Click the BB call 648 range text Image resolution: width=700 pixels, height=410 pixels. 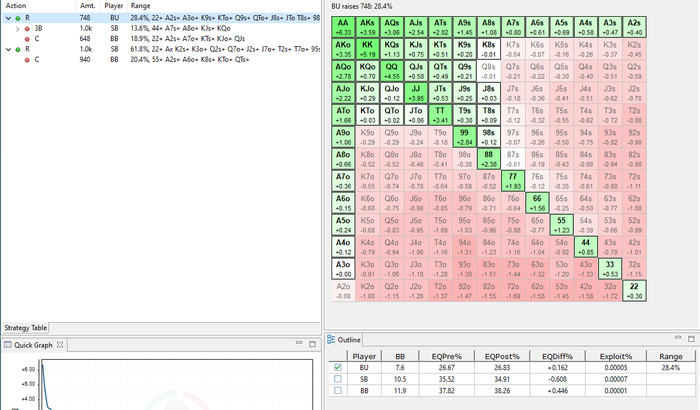click(188, 39)
